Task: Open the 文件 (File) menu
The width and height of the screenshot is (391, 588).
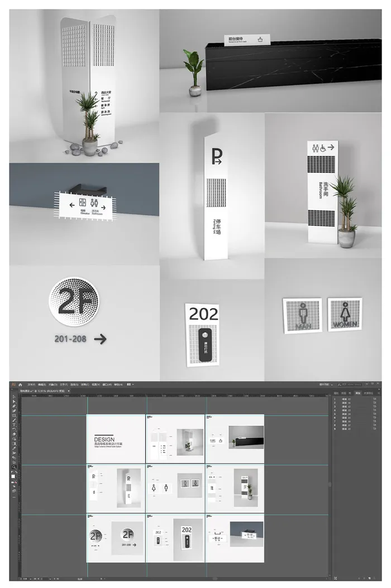Action: 31,384
